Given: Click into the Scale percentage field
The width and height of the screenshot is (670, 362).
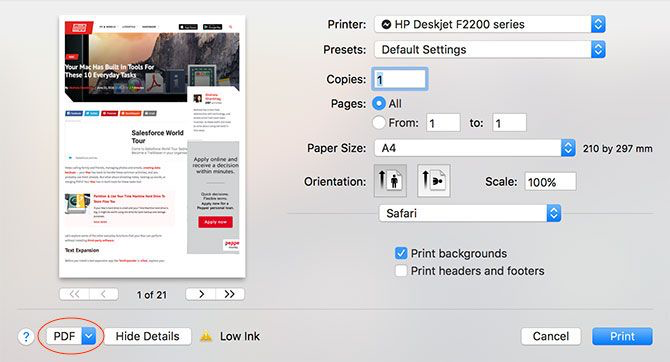Looking at the screenshot, I should pyautogui.click(x=550, y=182).
